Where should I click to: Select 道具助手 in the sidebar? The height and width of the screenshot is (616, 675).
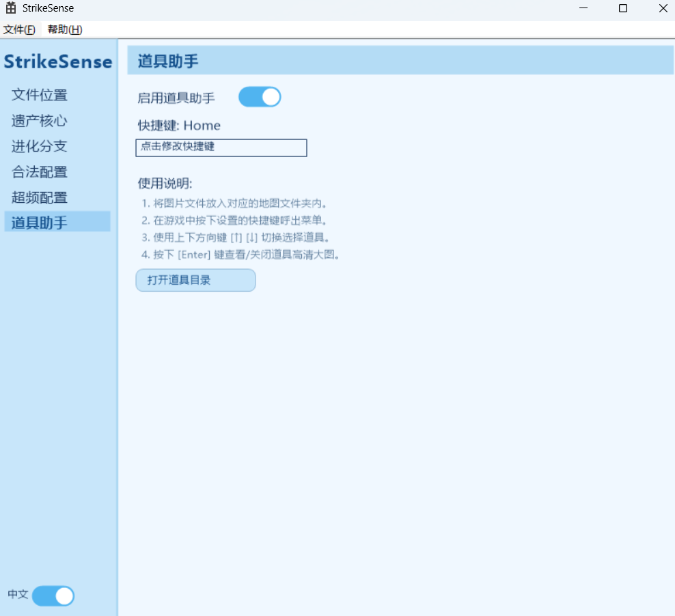pyautogui.click(x=57, y=222)
